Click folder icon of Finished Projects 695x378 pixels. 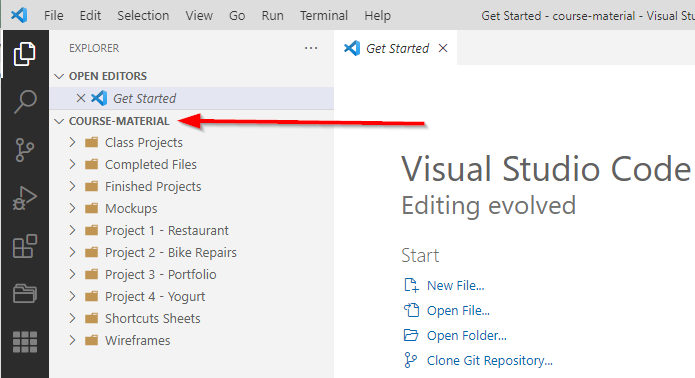pos(91,186)
